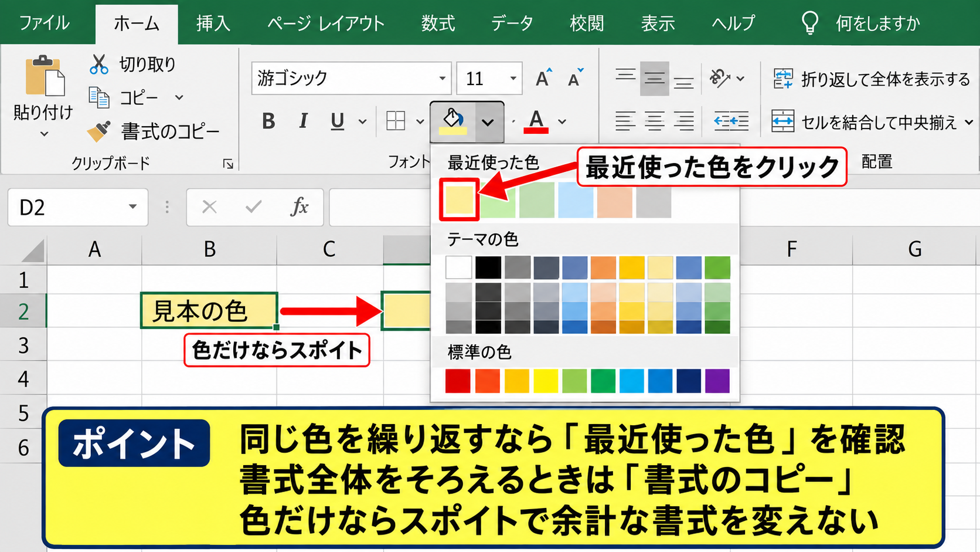Open the Name Box D2 dropdown

(132, 206)
